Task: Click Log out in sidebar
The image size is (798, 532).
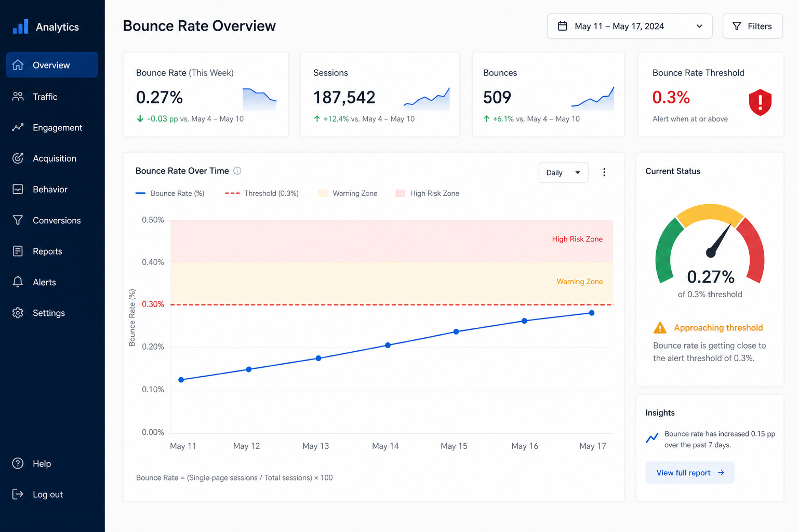Action: click(x=52, y=494)
